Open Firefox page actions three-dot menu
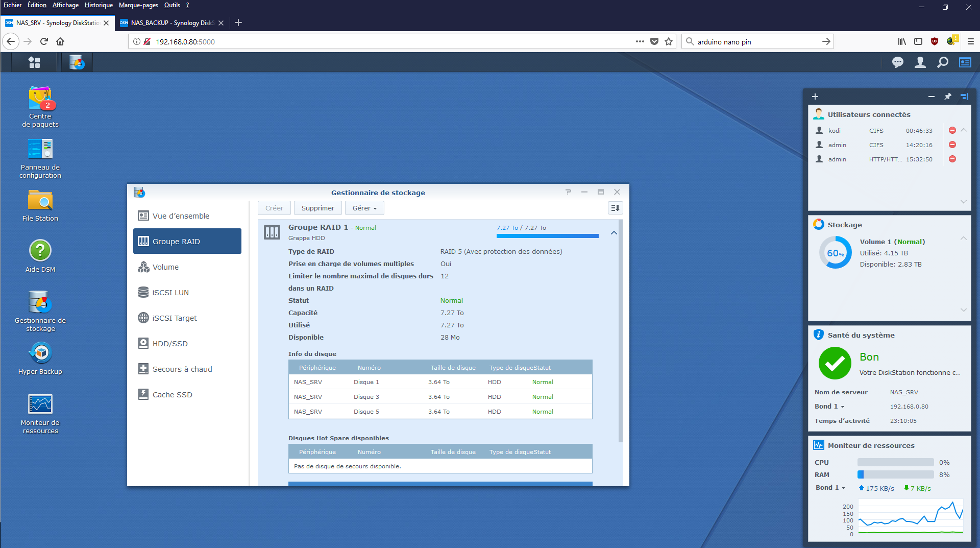980x548 pixels. pos(640,41)
